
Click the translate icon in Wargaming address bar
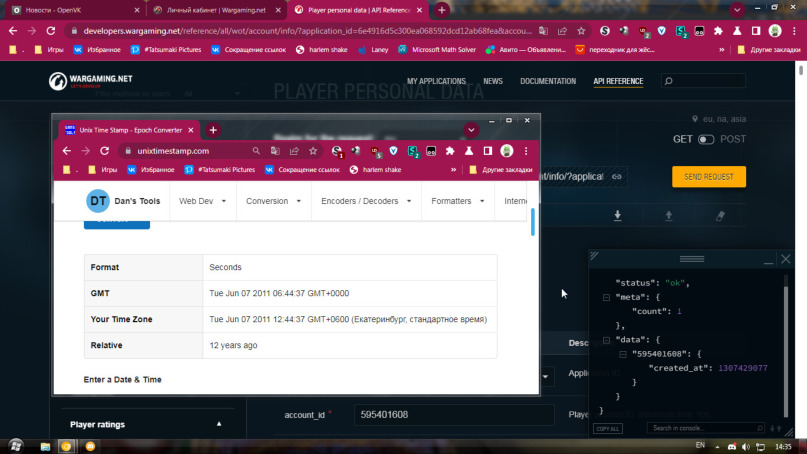(543, 31)
